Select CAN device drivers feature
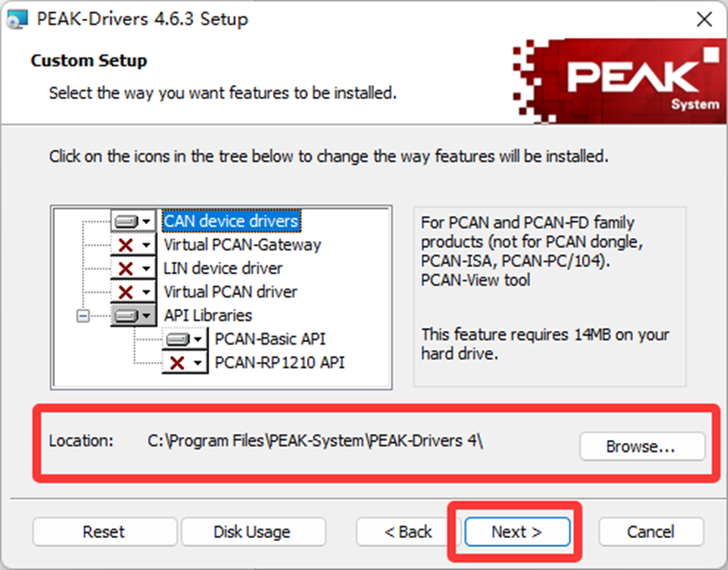The image size is (728, 570). [x=232, y=220]
